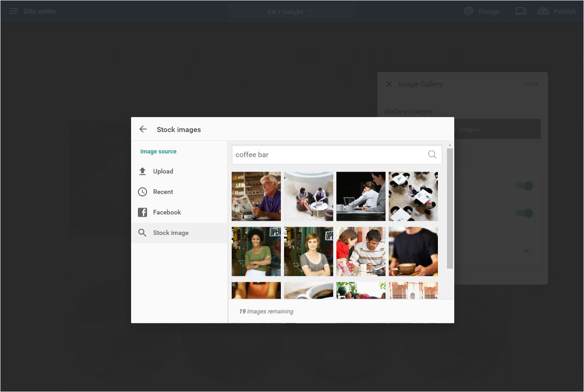The image size is (584, 392).
Task: Select the Facebook source option
Action: click(179, 212)
